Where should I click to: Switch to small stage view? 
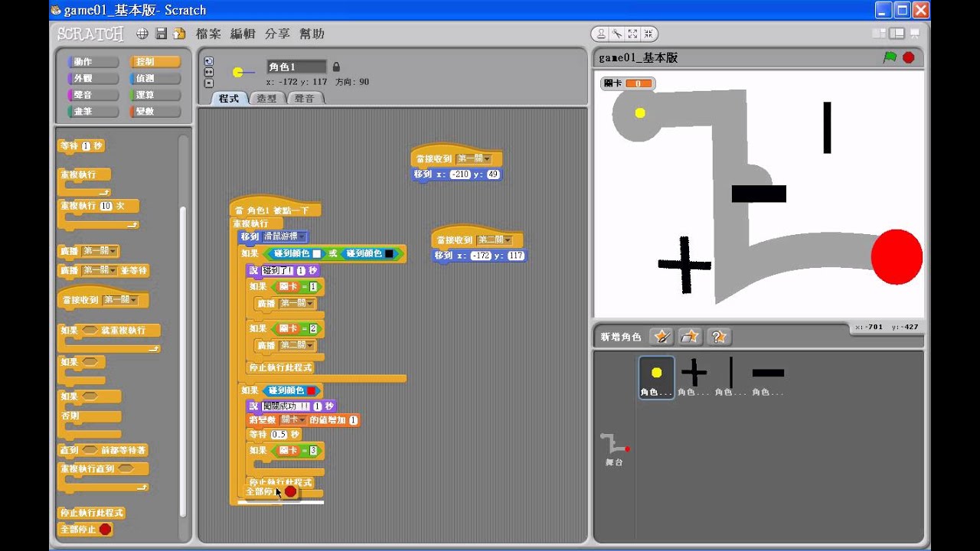[879, 34]
